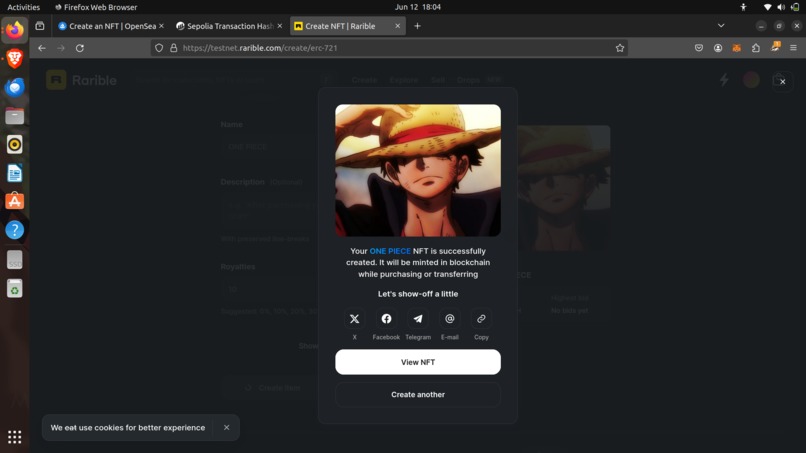
Task: Close the Create NFT Rarible tab
Action: [397, 26]
